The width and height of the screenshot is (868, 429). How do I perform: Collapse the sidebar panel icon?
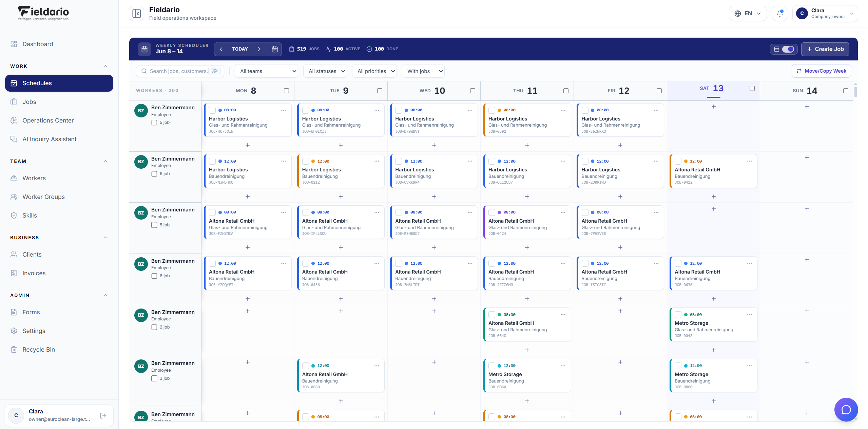[x=137, y=14]
